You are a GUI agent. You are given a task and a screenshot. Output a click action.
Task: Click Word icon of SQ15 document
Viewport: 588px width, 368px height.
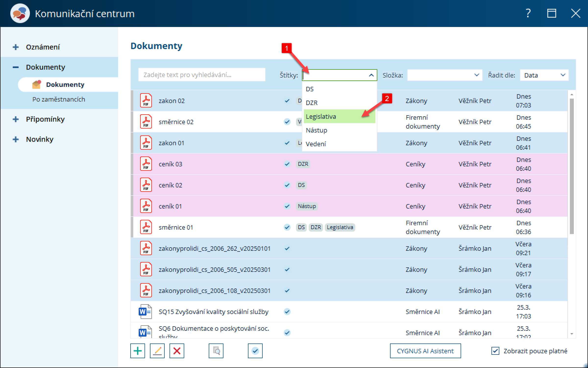pos(145,312)
